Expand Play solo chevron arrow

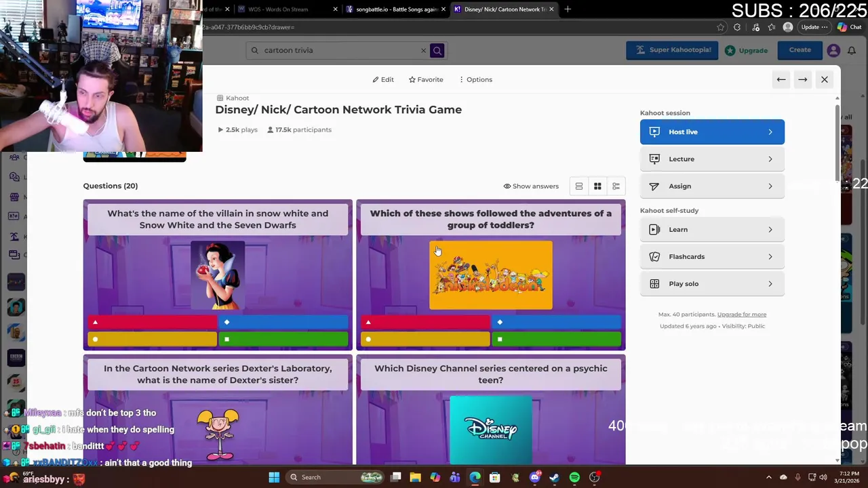point(770,284)
